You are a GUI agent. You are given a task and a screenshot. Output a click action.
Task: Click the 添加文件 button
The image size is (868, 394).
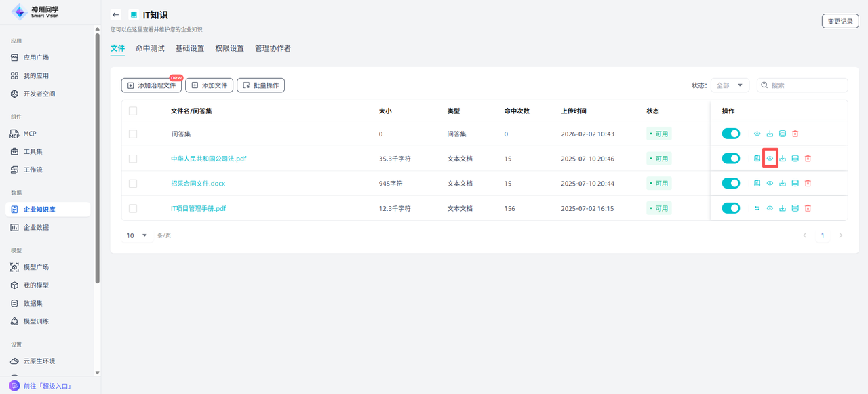[x=209, y=85]
